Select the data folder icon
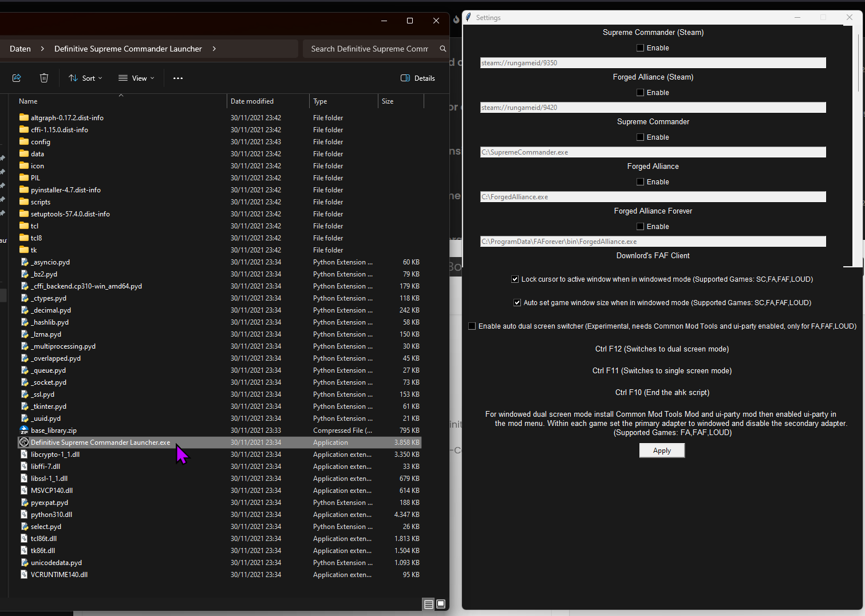The height and width of the screenshot is (616, 865). click(x=24, y=153)
